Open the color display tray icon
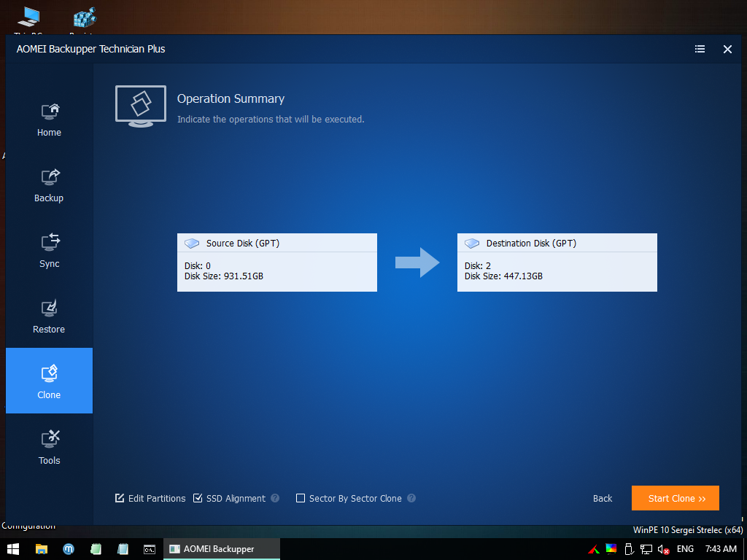Screen dimensions: 747x560 (611, 549)
